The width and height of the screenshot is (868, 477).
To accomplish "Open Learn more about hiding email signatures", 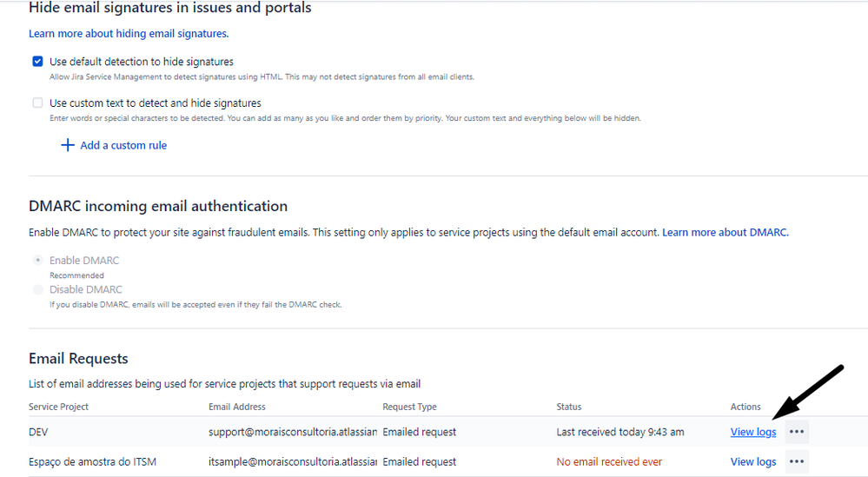I will (129, 34).
